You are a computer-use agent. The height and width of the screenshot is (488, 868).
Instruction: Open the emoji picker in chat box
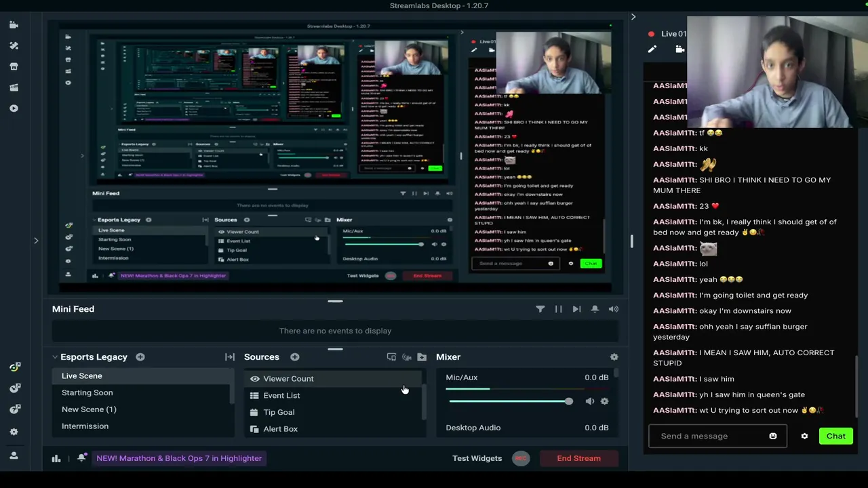pyautogui.click(x=772, y=436)
